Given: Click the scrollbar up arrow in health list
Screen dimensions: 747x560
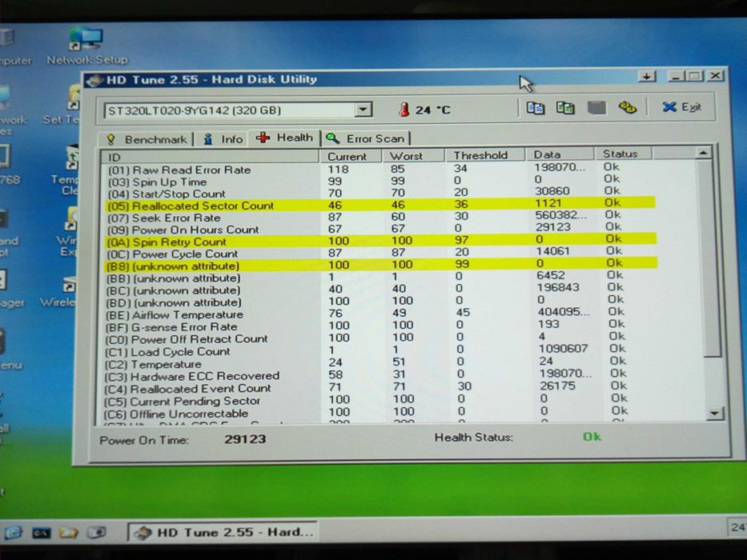Looking at the screenshot, I should [703, 153].
